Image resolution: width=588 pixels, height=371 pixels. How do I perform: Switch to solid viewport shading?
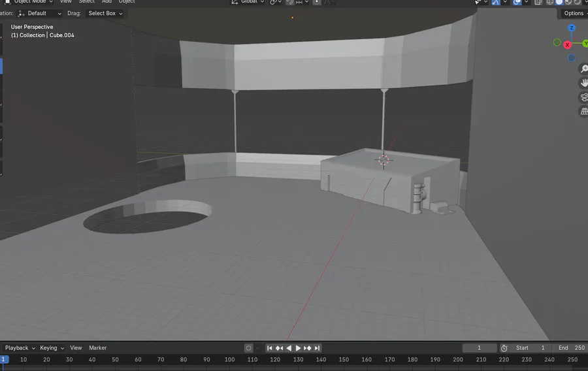(x=559, y=2)
